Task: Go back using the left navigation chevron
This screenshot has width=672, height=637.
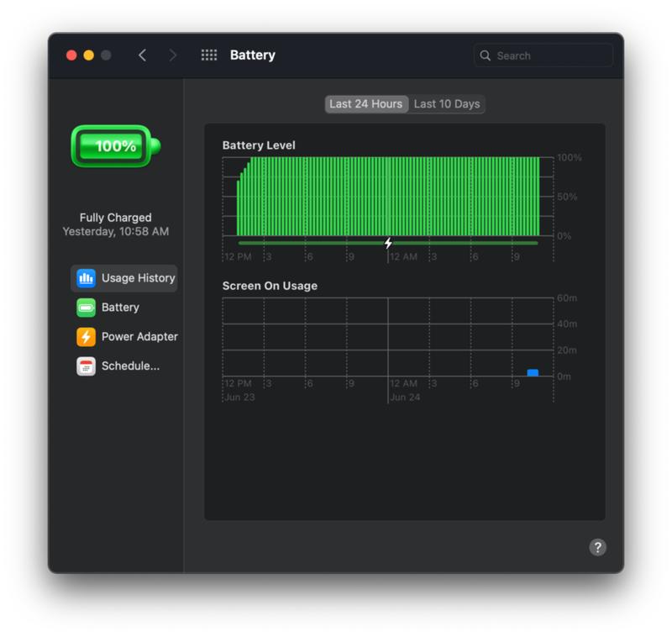Action: (142, 55)
